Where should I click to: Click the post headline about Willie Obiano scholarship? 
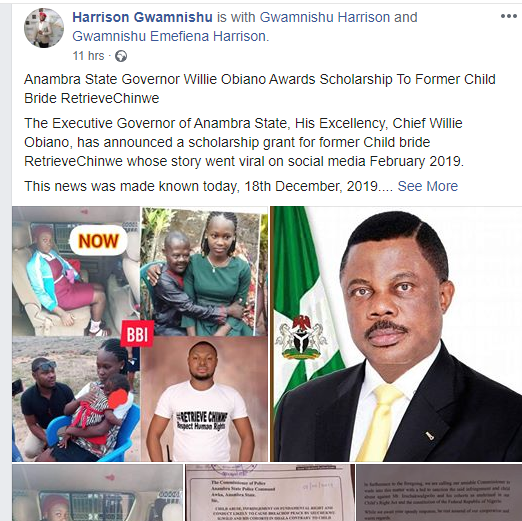click(260, 89)
